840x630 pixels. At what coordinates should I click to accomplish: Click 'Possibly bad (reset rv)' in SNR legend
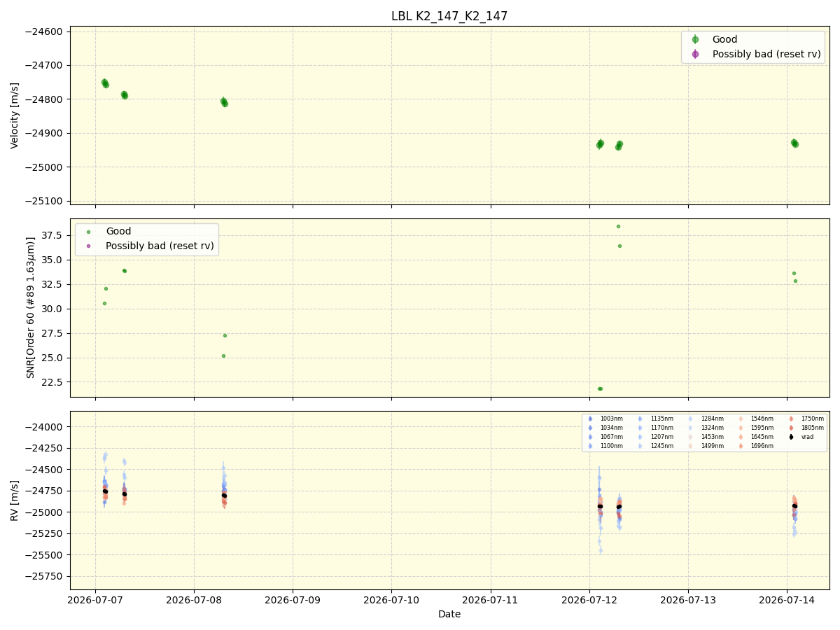coord(160,246)
